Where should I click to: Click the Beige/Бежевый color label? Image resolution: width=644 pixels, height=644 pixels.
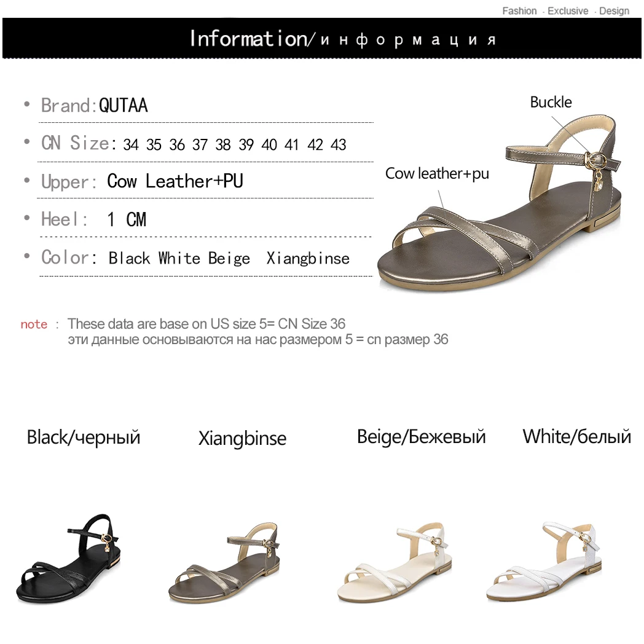pyautogui.click(x=422, y=436)
